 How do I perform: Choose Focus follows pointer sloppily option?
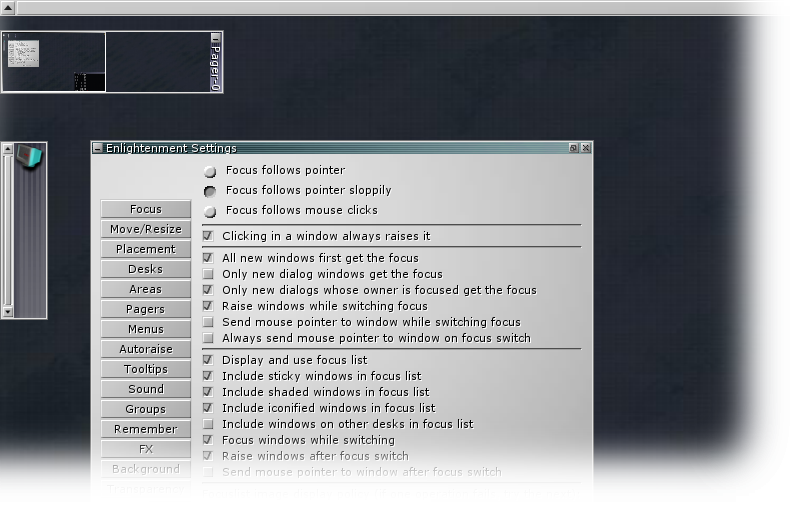click(210, 191)
